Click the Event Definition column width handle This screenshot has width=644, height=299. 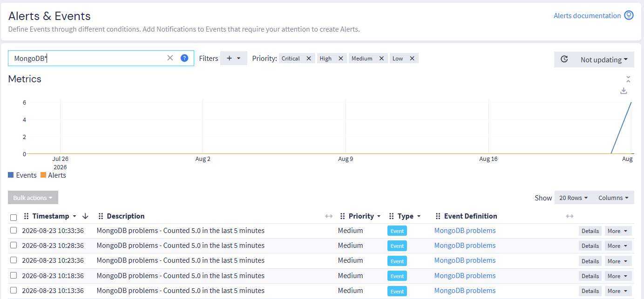[x=569, y=216]
